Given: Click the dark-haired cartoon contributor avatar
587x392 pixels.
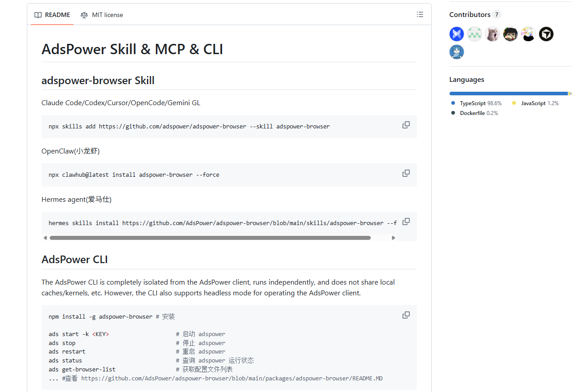Looking at the screenshot, I should [x=510, y=34].
